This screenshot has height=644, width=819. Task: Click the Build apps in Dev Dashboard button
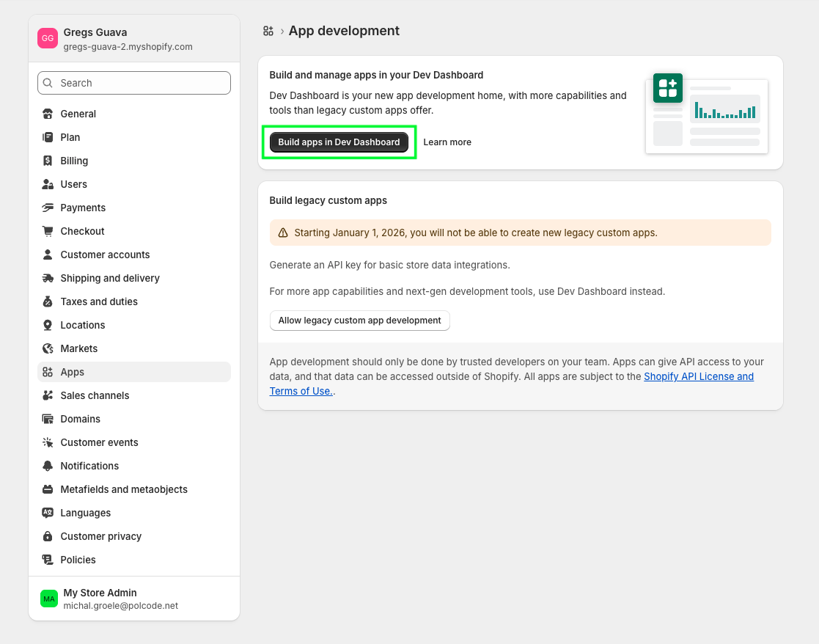(x=338, y=142)
